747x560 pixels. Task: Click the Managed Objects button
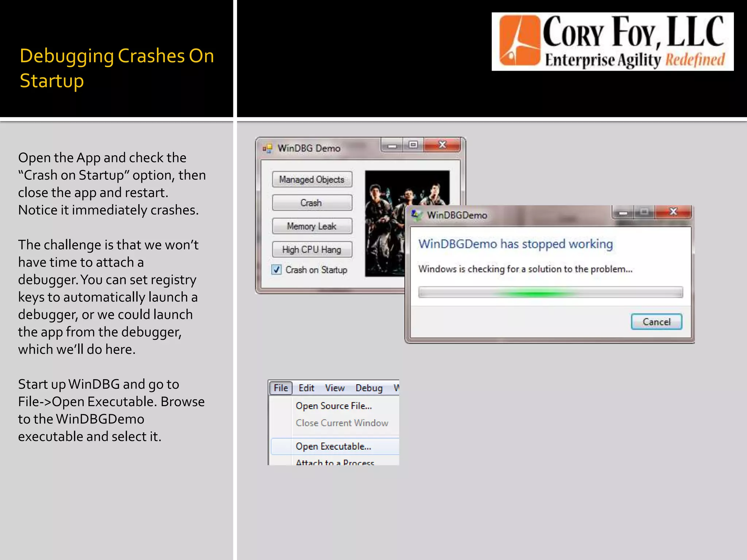click(312, 179)
